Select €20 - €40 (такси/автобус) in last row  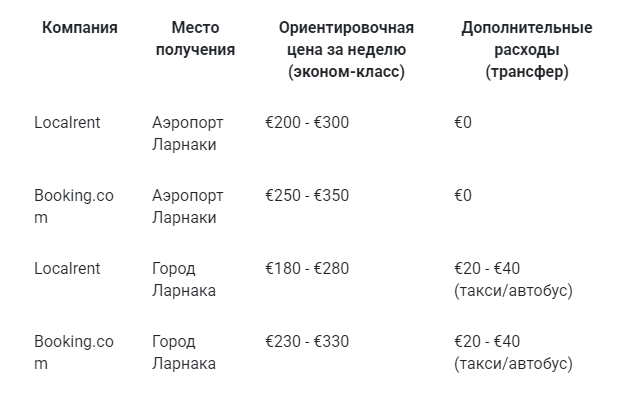(x=513, y=352)
